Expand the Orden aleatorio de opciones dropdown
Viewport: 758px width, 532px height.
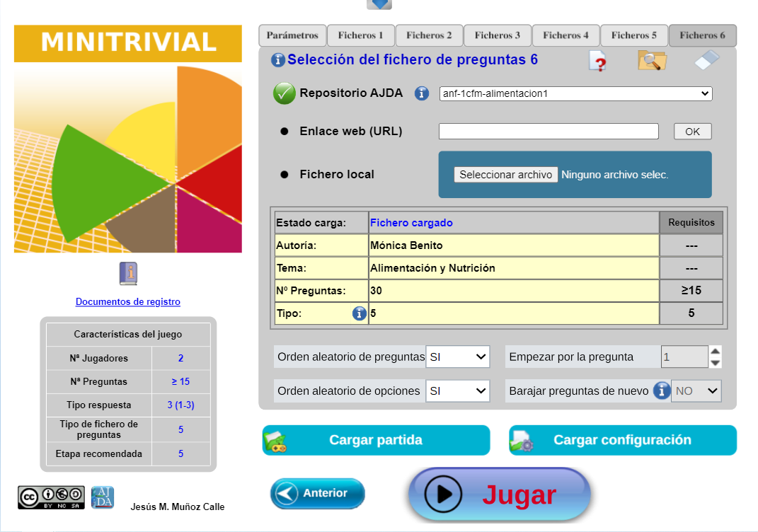point(457,391)
